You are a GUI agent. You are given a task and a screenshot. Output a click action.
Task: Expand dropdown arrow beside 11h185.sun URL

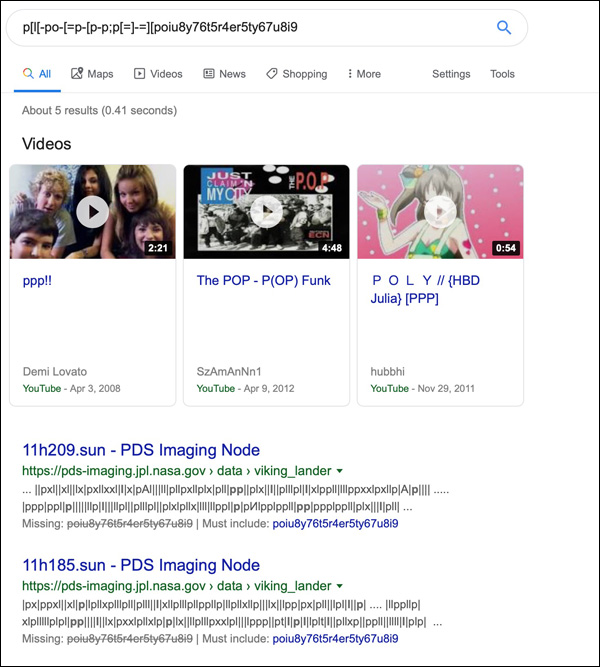pyautogui.click(x=340, y=586)
